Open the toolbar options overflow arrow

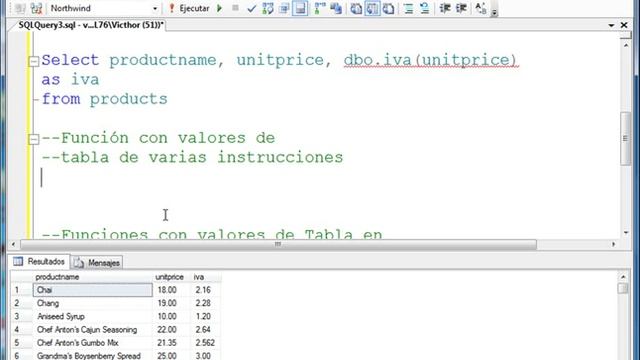pyautogui.click(x=494, y=12)
